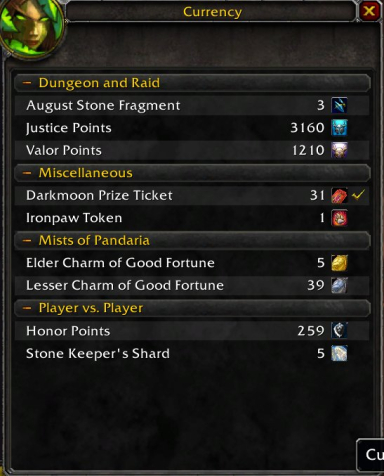Click the August Stone Fragment currency icon
This screenshot has height=476, width=384.
339,105
